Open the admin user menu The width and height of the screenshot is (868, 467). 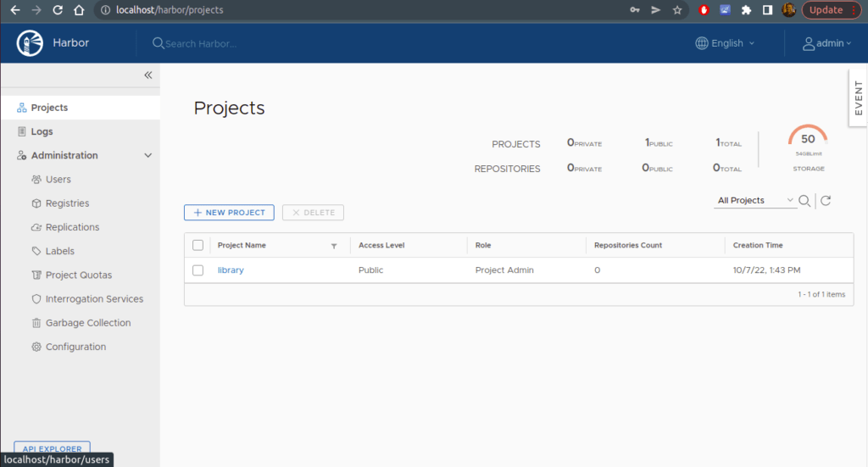pos(826,43)
